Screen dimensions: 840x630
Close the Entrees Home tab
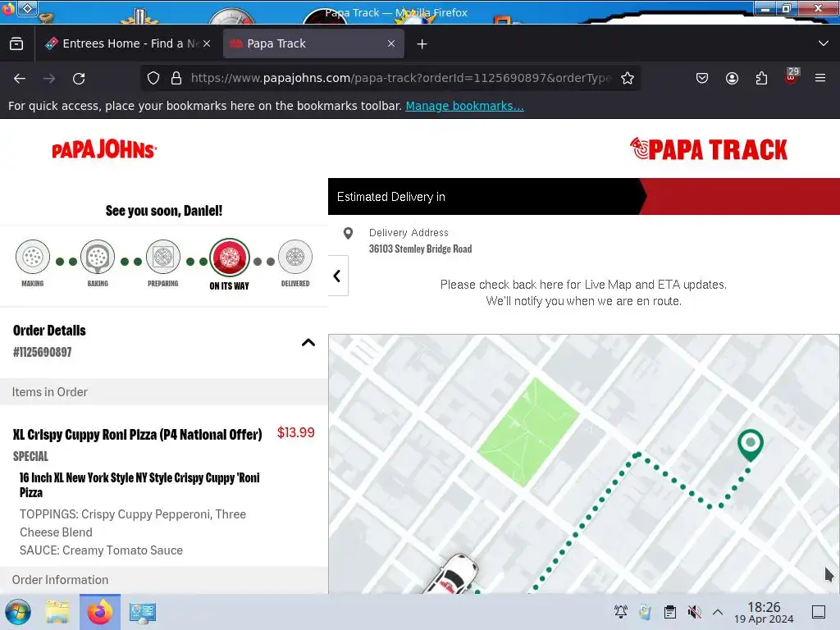click(207, 44)
